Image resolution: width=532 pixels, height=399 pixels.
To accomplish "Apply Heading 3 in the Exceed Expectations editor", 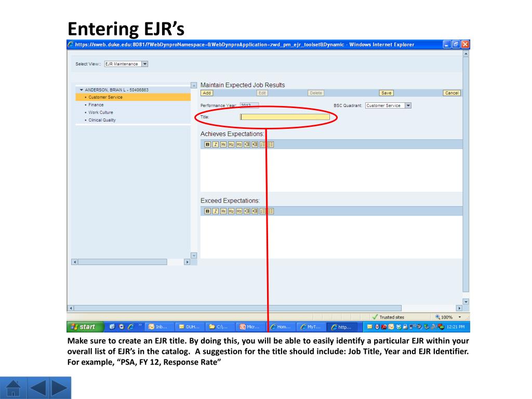I will tap(239, 211).
